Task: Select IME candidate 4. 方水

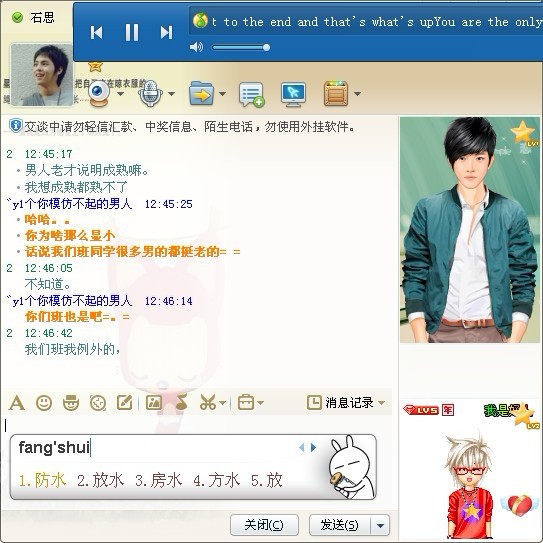Action: (x=216, y=481)
